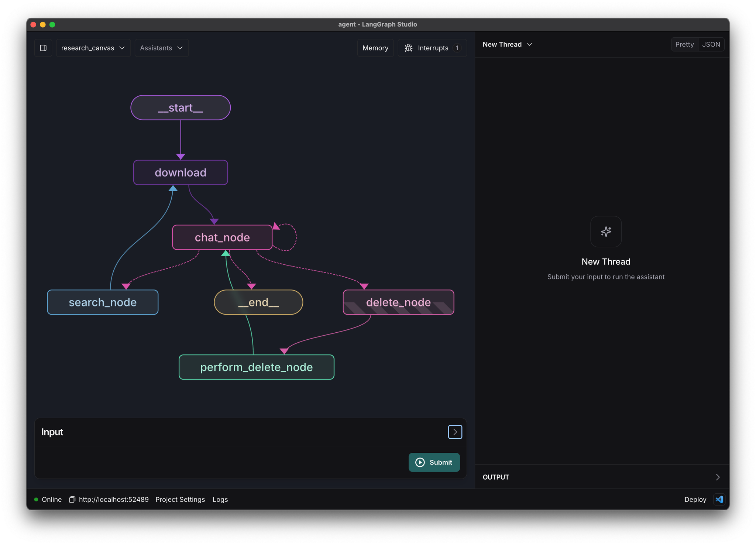Switch output view to JSON
Viewport: 756px width, 545px height.
711,44
